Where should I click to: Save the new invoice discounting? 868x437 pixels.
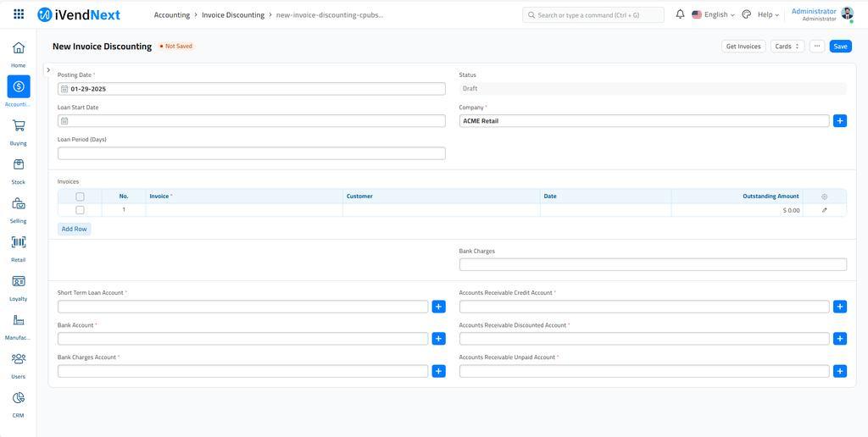click(x=840, y=47)
